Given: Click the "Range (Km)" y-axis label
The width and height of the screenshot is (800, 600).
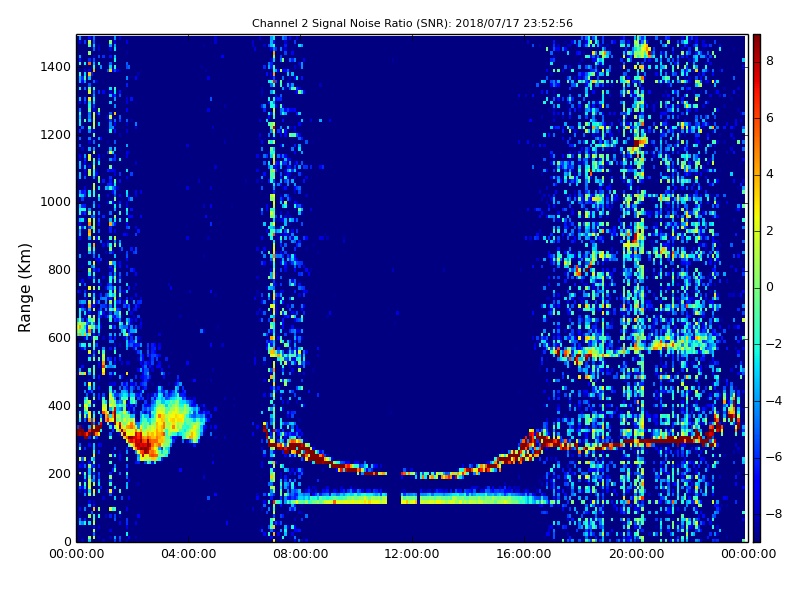Looking at the screenshot, I should point(24,288).
